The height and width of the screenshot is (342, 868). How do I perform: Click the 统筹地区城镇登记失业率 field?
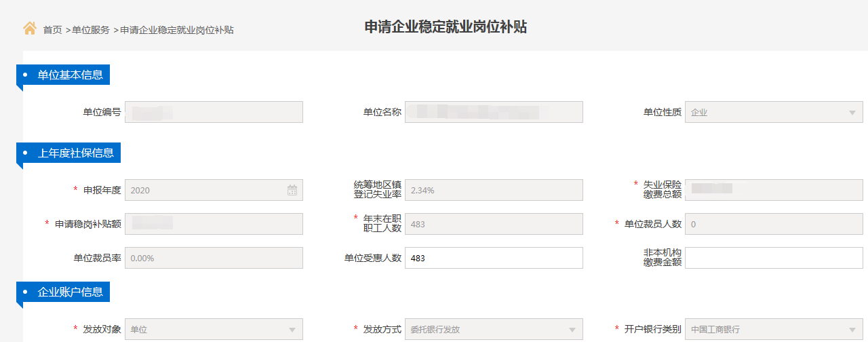tap(494, 190)
